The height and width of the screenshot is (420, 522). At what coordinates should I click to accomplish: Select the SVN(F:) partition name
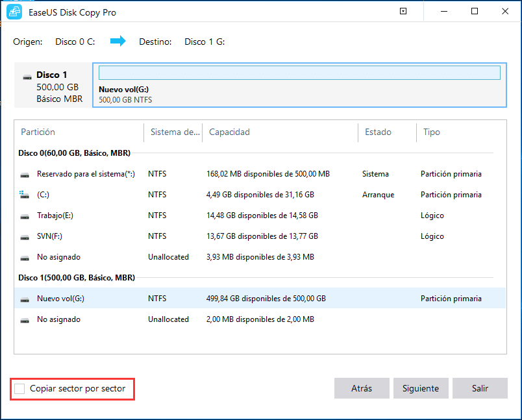[x=49, y=236]
